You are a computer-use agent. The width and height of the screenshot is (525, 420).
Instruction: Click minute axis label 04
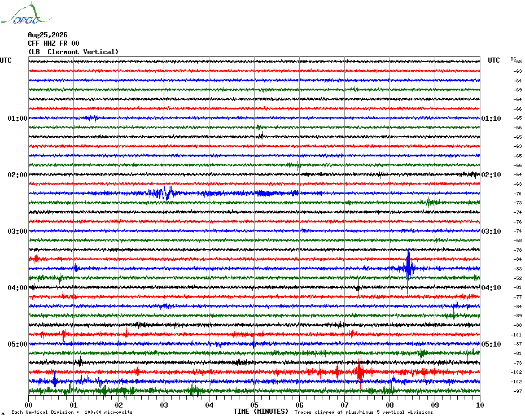coord(209,405)
